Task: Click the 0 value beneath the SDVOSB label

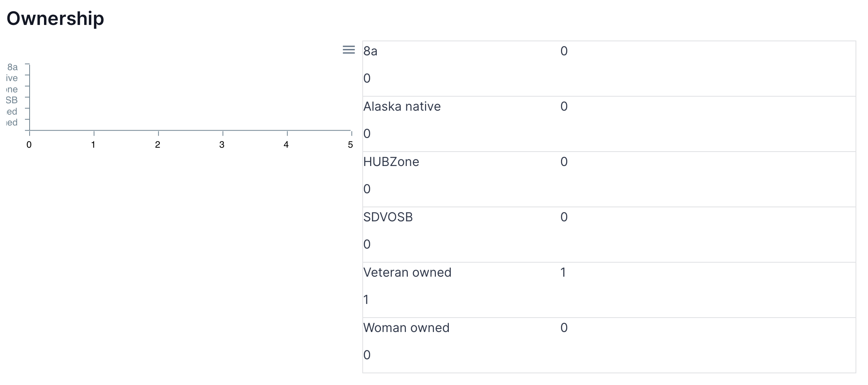Action: point(367,244)
